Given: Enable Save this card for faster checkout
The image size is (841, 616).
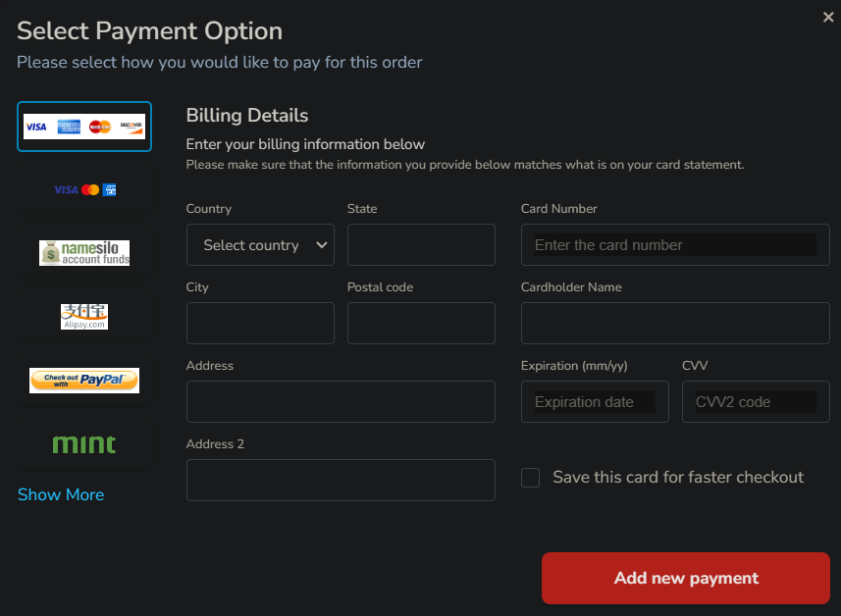Looking at the screenshot, I should 531,478.
